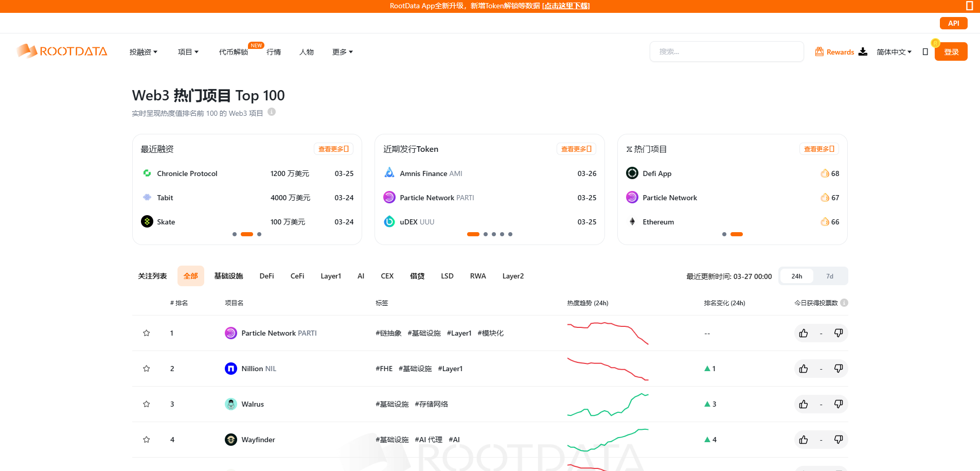
Task: Switch to the DeFi category tab
Action: tap(266, 276)
